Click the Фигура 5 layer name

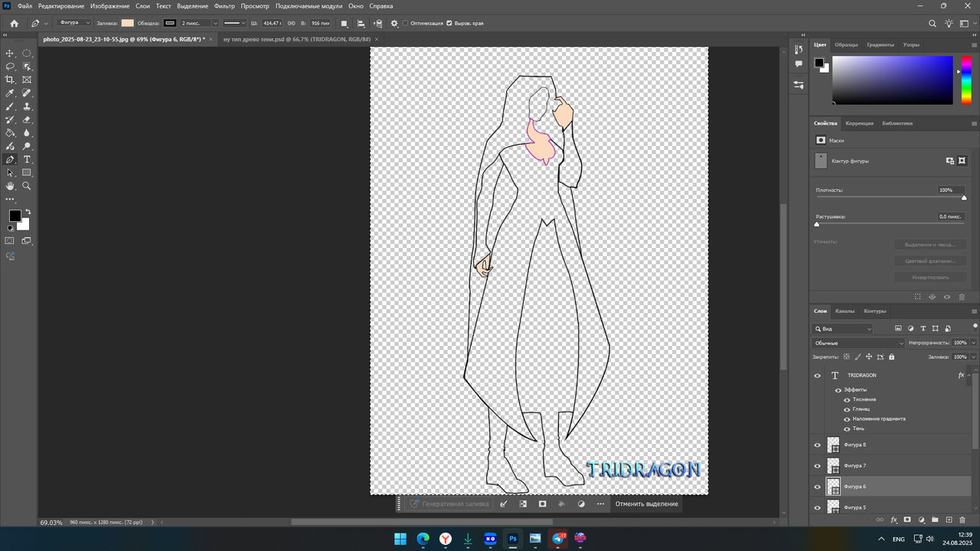coord(855,507)
